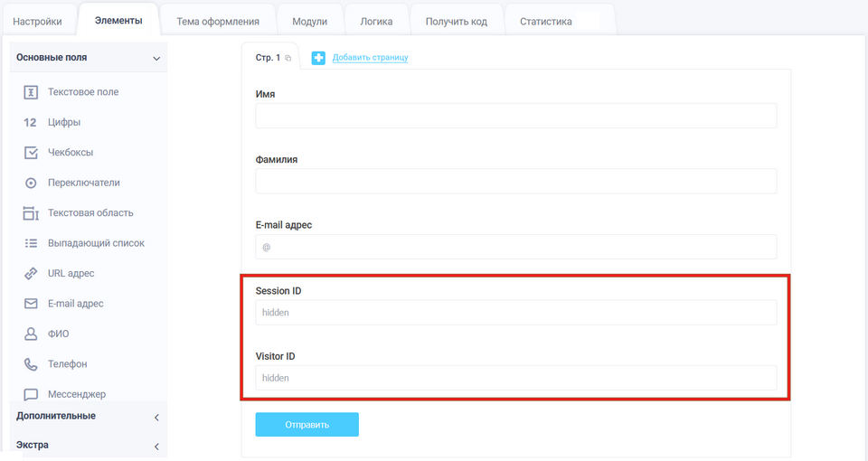Expand the Экстра section
Screen dimensions: 868x461
(156, 447)
